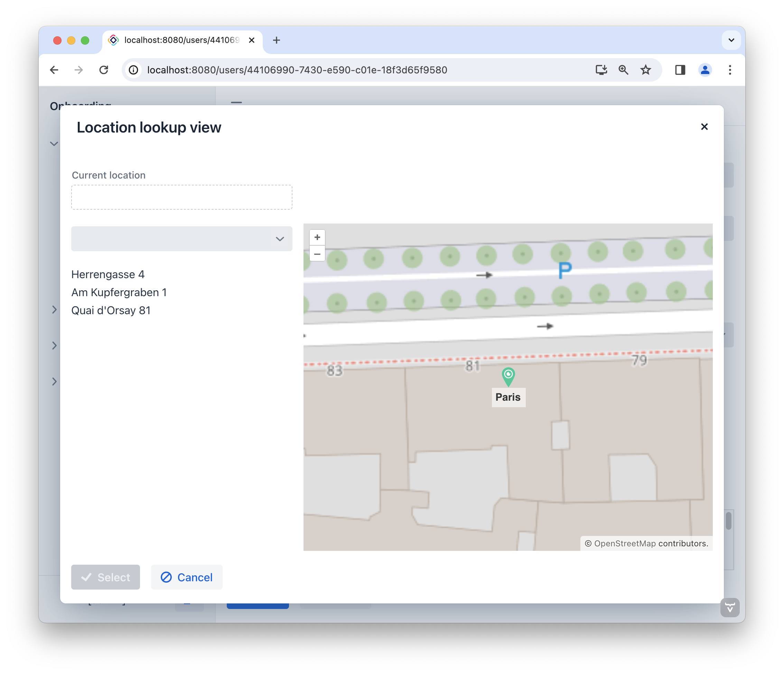This screenshot has height=674, width=784.
Task: Open the Chrome profile avatar icon
Action: tap(704, 70)
